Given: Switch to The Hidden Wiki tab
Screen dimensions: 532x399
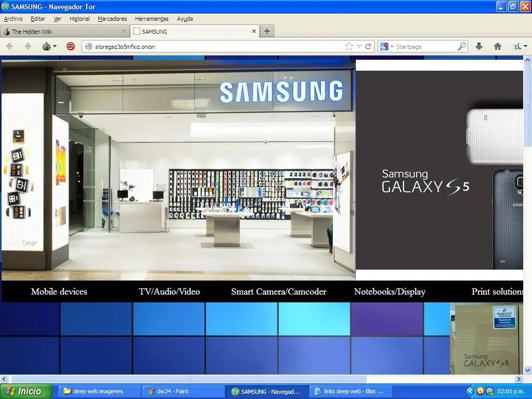Looking at the screenshot, I should tap(64, 31).
